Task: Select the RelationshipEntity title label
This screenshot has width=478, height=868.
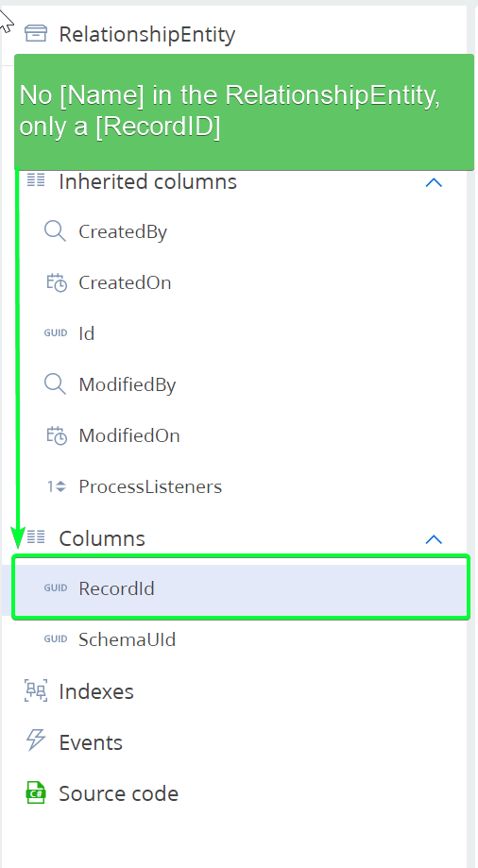Action: 146,34
